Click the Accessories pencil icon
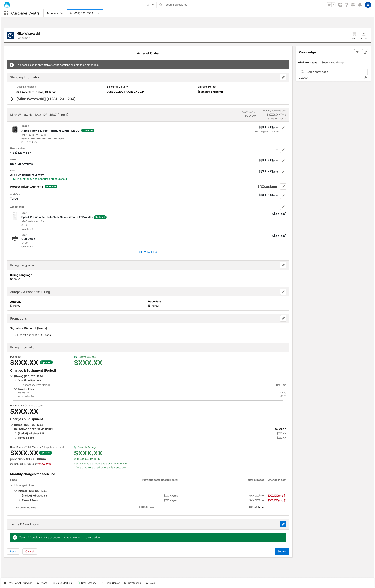The image size is (375, 588). tap(283, 207)
